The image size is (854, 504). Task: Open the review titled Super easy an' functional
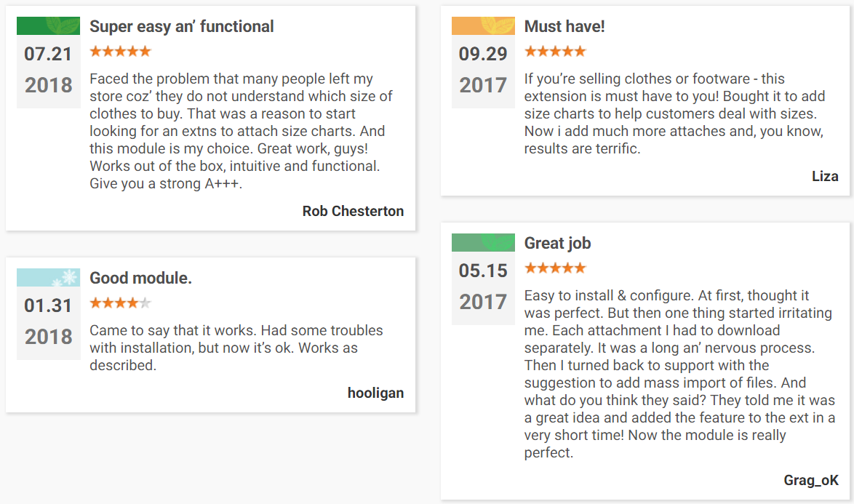(x=181, y=26)
